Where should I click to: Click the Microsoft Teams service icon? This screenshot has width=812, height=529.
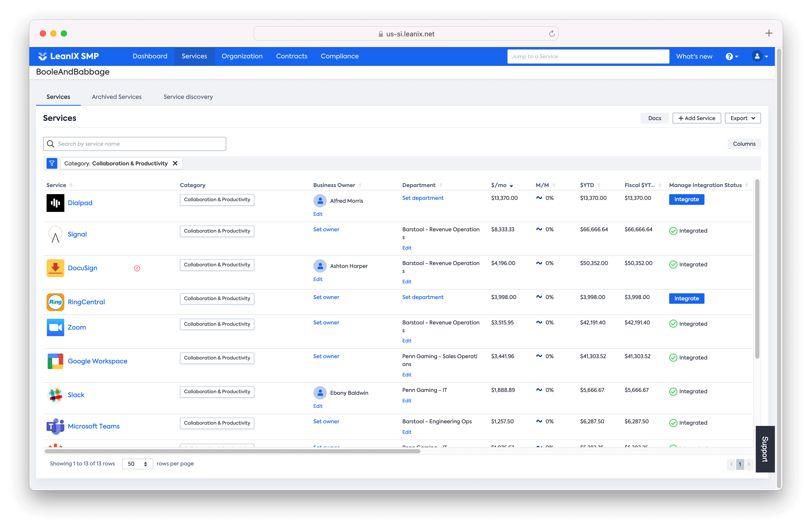coord(55,426)
